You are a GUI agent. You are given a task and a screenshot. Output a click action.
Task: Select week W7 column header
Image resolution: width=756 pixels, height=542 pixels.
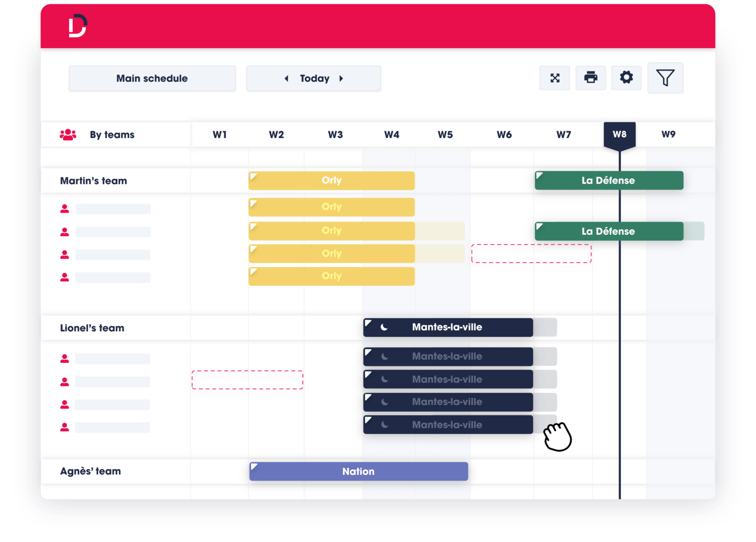(564, 135)
